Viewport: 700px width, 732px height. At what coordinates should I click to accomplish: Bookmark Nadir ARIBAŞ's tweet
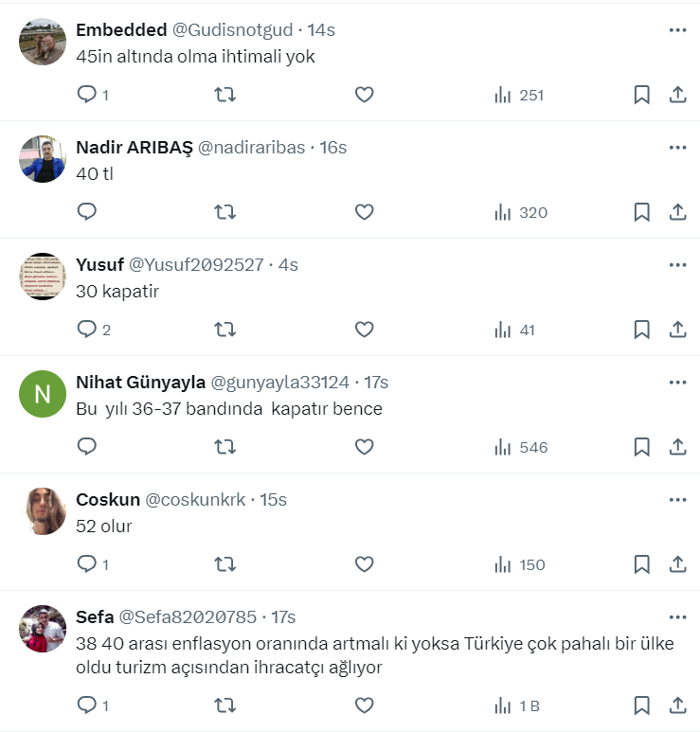click(x=641, y=212)
